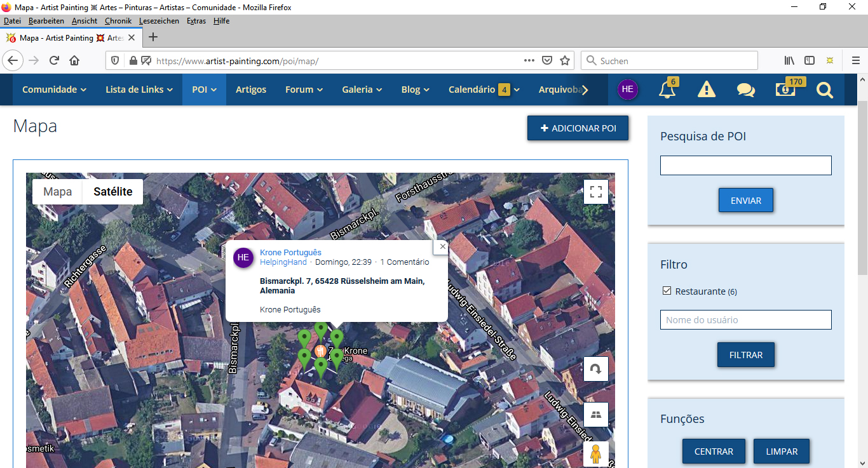Open Firefox hamburger menu
Screen dimensions: 868x468
click(856, 60)
